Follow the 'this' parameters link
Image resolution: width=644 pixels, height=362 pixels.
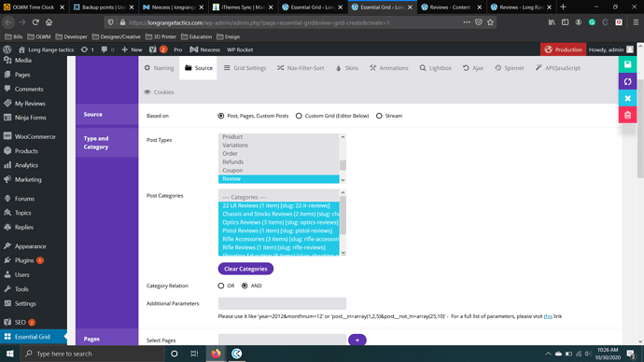[x=548, y=316]
